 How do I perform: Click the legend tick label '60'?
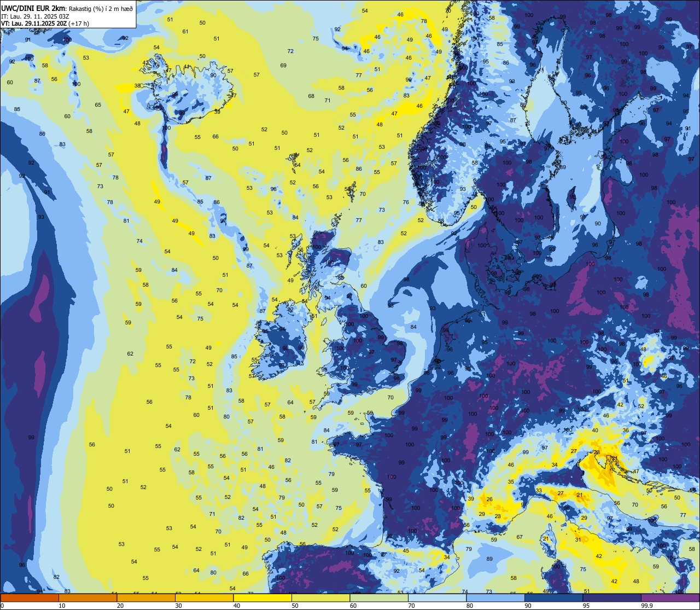click(353, 606)
